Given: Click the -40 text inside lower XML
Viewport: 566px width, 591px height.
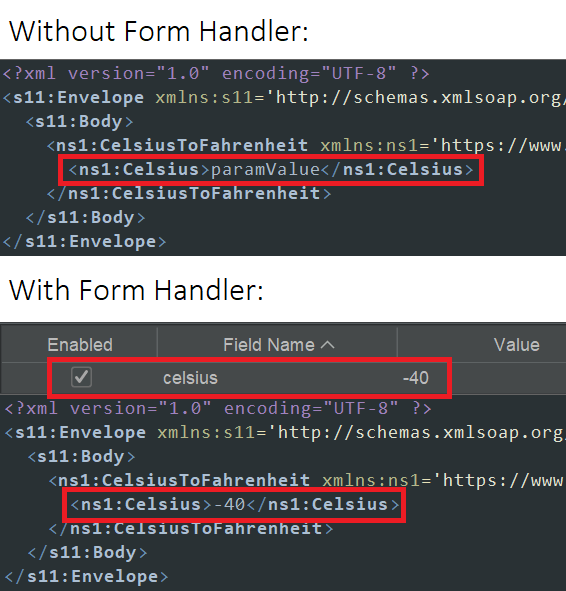Looking at the screenshot, I should (x=229, y=504).
